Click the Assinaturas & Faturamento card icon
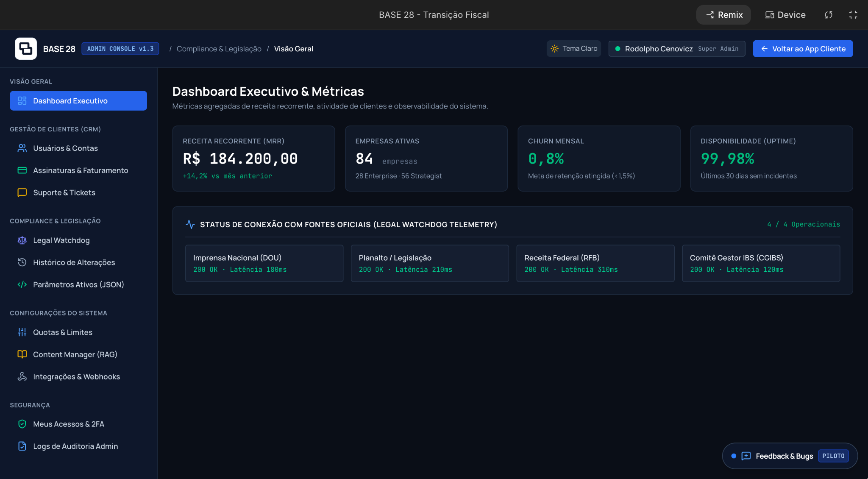The height and width of the screenshot is (479, 868). 22,170
